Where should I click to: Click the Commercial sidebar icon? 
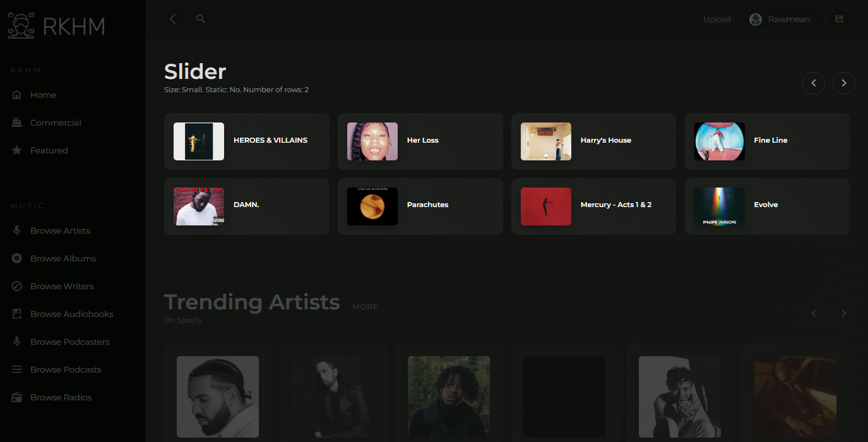click(17, 122)
